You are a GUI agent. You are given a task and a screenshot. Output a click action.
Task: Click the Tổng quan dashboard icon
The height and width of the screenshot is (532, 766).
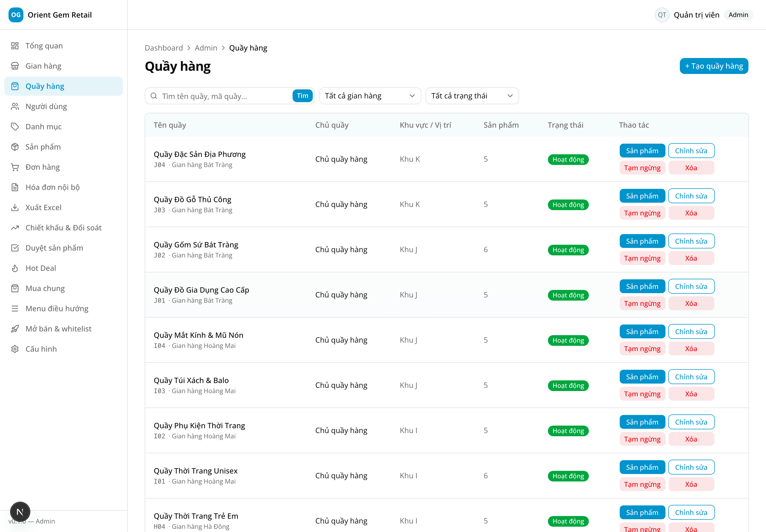15,46
